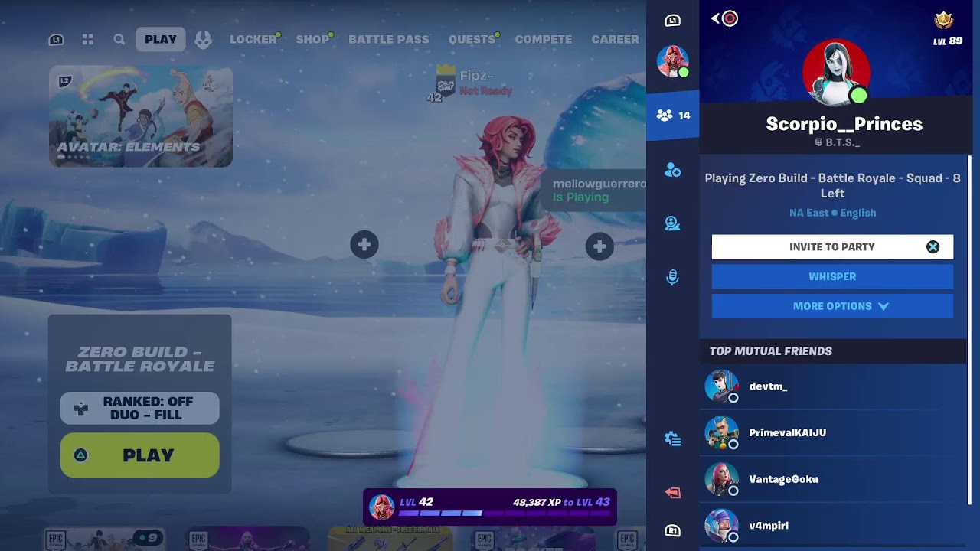The height and width of the screenshot is (551, 980).
Task: Add a player in the slot left of the character
Action: pos(364,245)
